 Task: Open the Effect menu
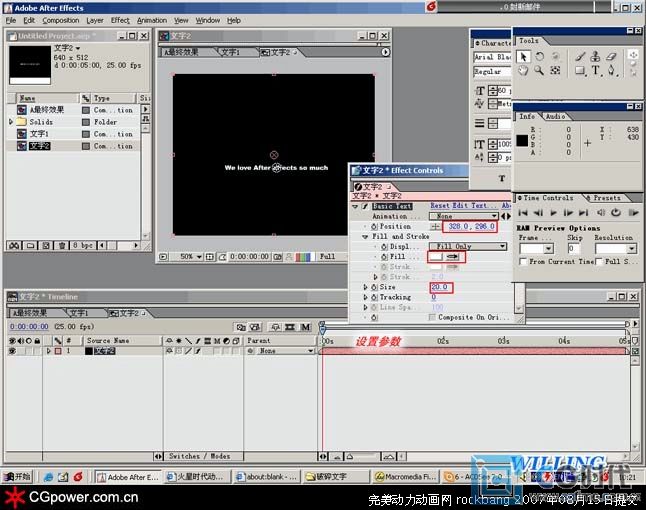point(120,20)
